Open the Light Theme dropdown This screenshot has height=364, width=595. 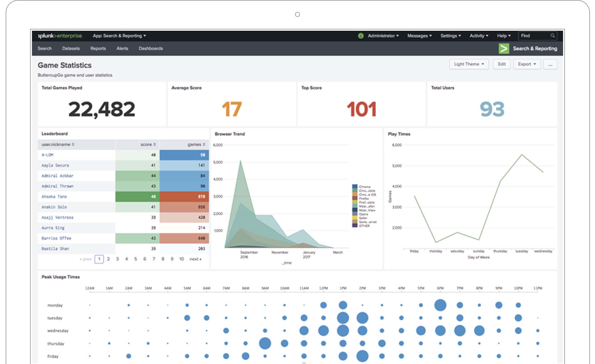(x=468, y=64)
